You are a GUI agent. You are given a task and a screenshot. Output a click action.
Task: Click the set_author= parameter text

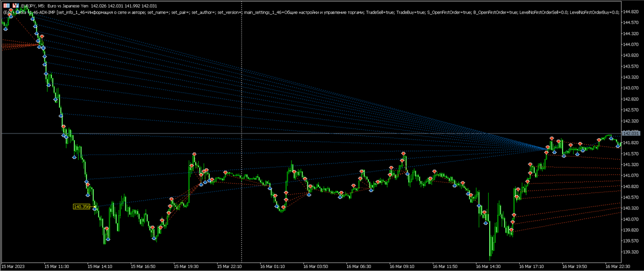point(203,12)
